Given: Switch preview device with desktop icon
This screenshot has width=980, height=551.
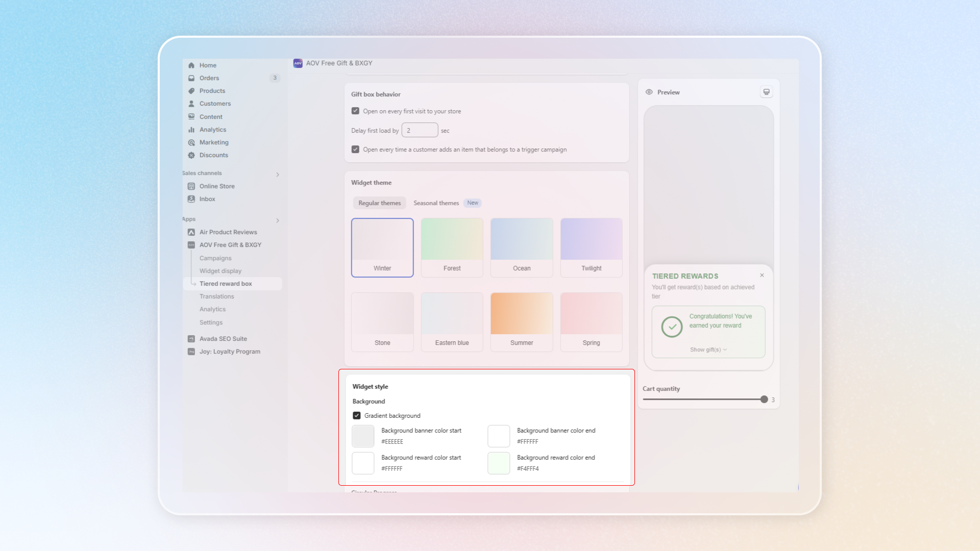Looking at the screenshot, I should (766, 92).
